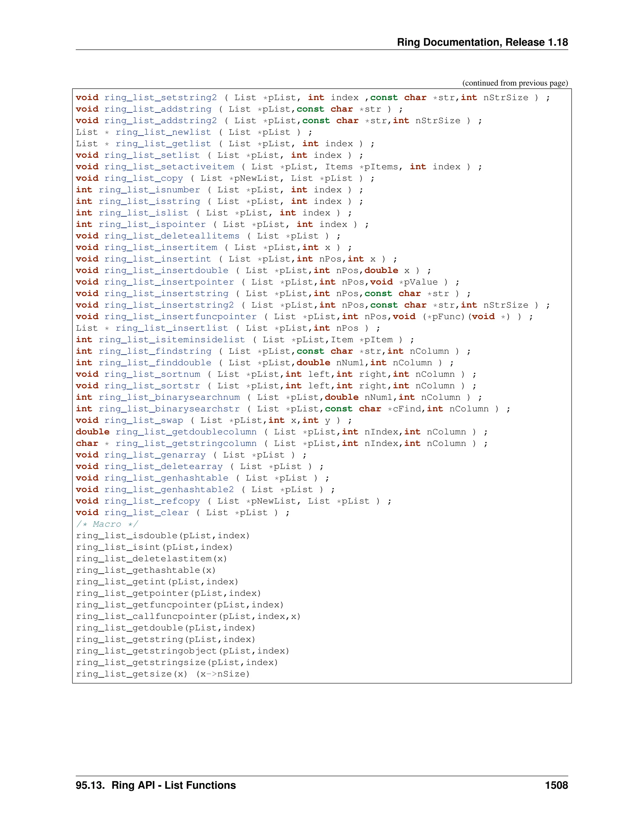The width and height of the screenshot is (644, 833).
Task: Click ring_list_insertpointer function name
Action: pyautogui.click(x=169, y=282)
